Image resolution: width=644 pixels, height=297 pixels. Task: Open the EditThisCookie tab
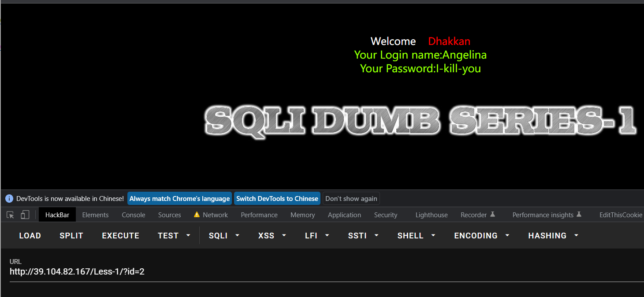click(621, 215)
